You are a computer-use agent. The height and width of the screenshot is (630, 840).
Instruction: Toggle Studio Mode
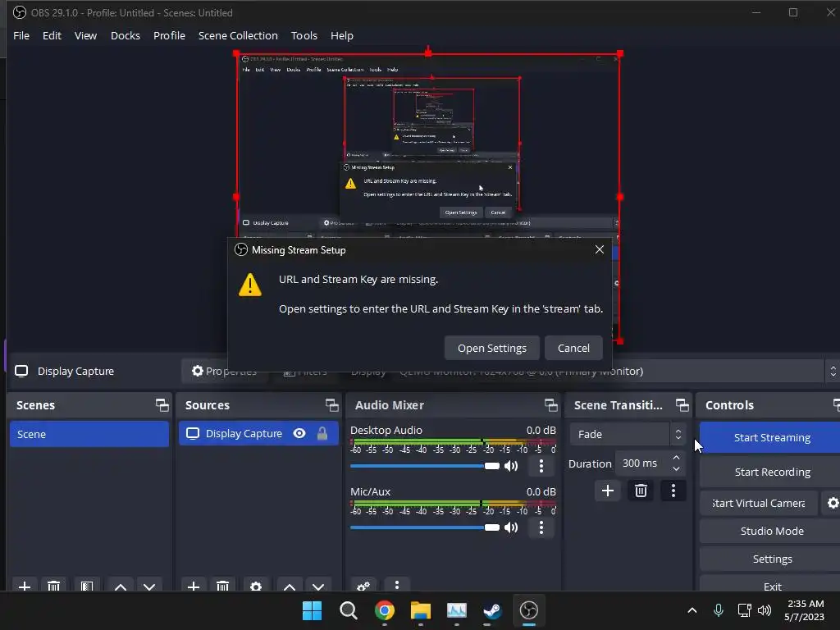pyautogui.click(x=771, y=531)
